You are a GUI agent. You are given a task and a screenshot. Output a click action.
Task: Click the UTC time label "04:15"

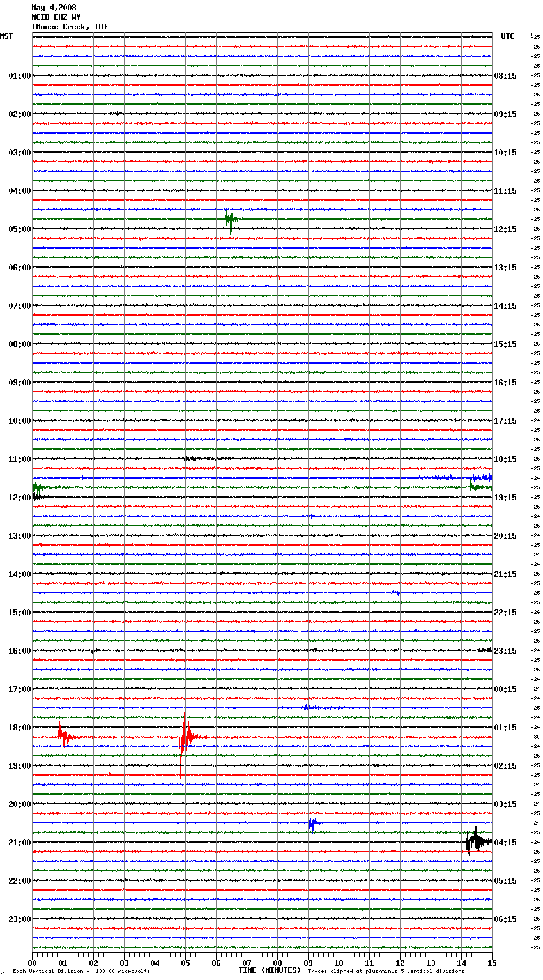point(505,843)
